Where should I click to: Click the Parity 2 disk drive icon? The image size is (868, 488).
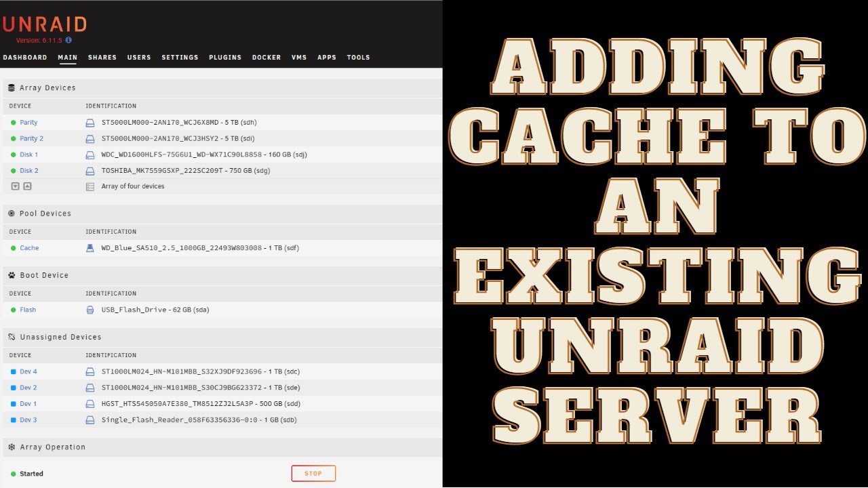pos(90,139)
